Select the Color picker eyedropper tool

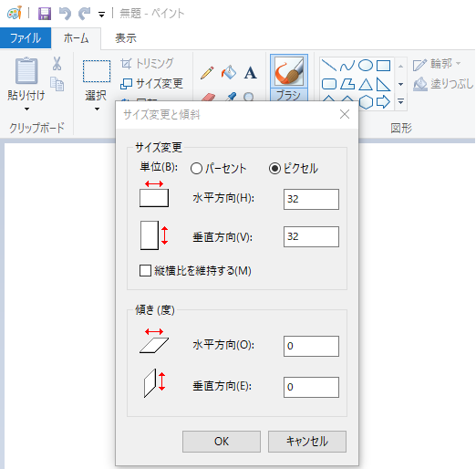pos(231,97)
